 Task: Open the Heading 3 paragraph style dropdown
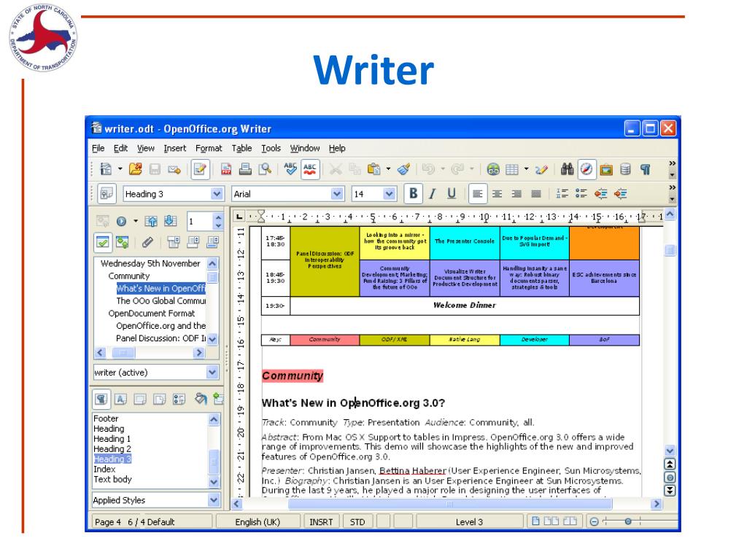click(x=217, y=194)
